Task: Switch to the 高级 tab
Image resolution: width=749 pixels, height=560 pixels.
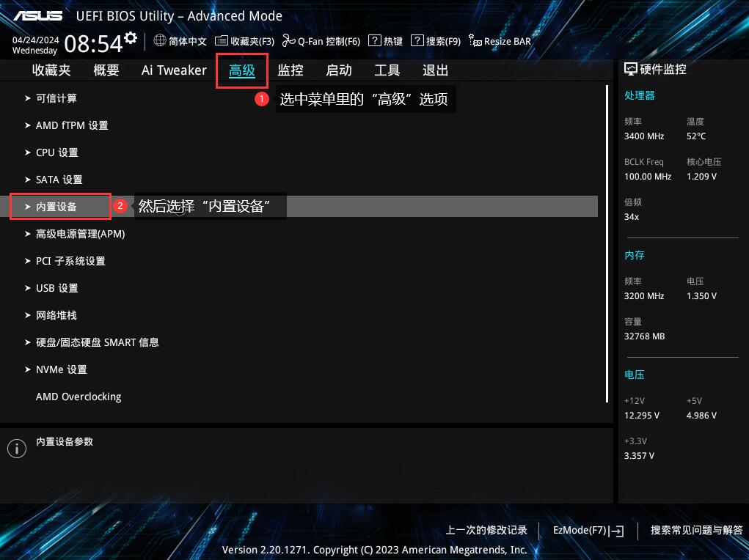Action: tap(242, 70)
